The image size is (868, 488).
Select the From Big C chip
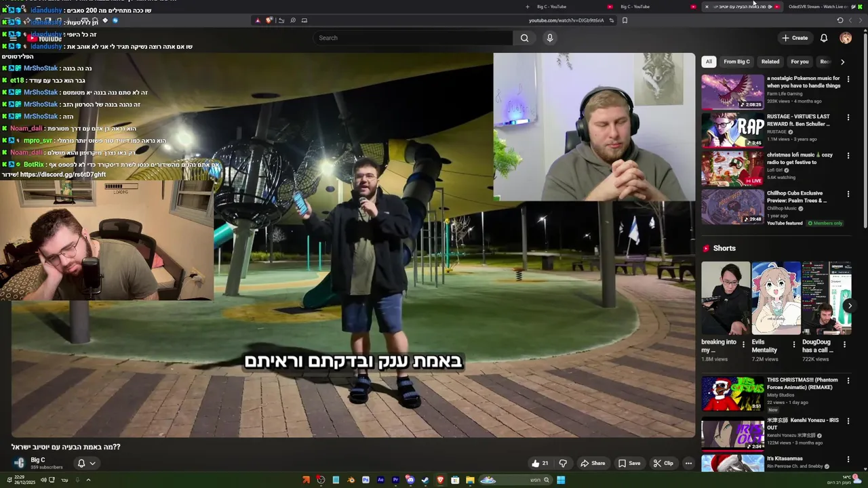click(x=736, y=62)
